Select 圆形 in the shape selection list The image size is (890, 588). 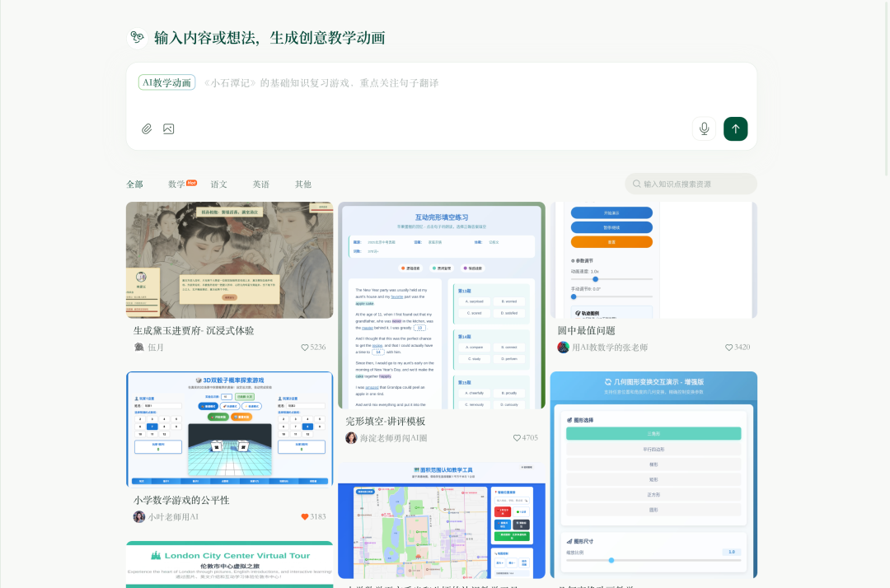pyautogui.click(x=653, y=510)
